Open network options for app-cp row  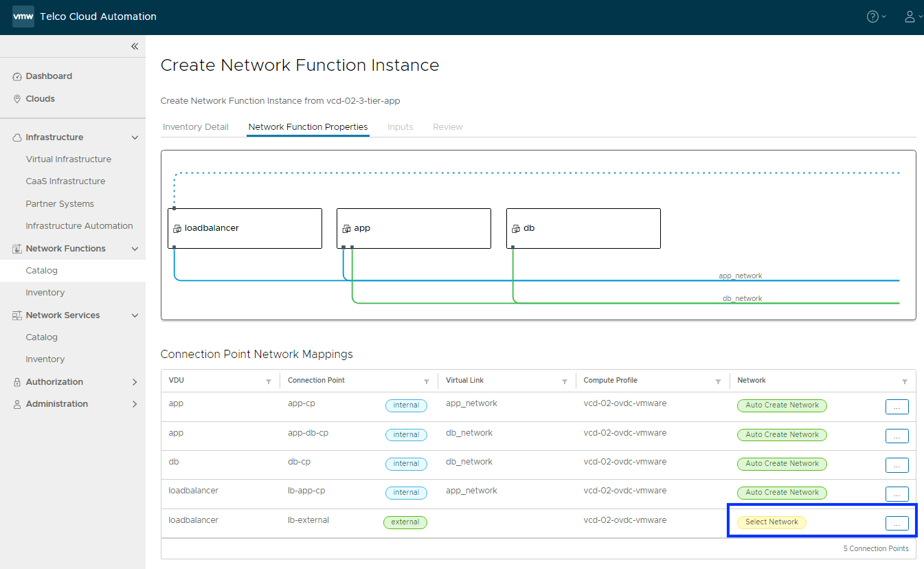coord(897,407)
